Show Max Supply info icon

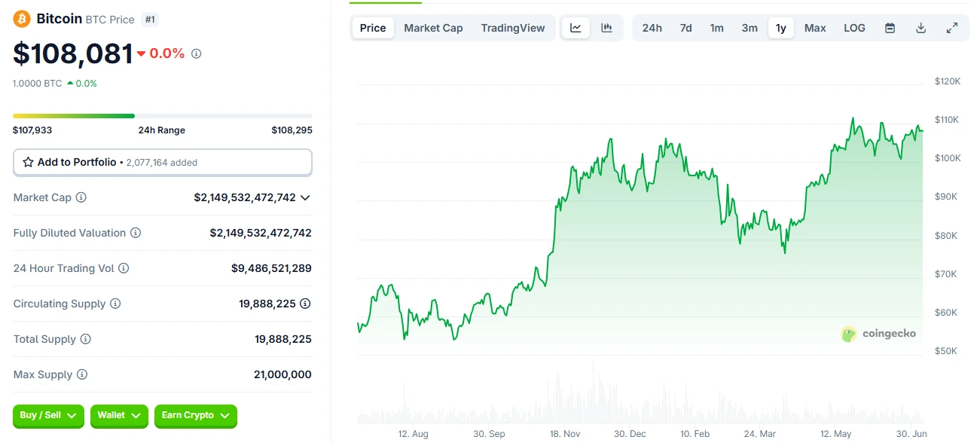[x=82, y=374]
